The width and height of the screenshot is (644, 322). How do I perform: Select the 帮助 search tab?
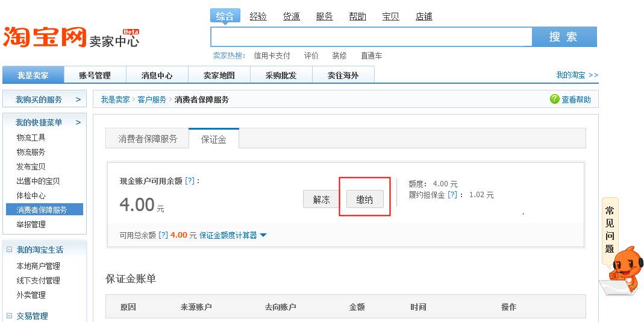[357, 16]
